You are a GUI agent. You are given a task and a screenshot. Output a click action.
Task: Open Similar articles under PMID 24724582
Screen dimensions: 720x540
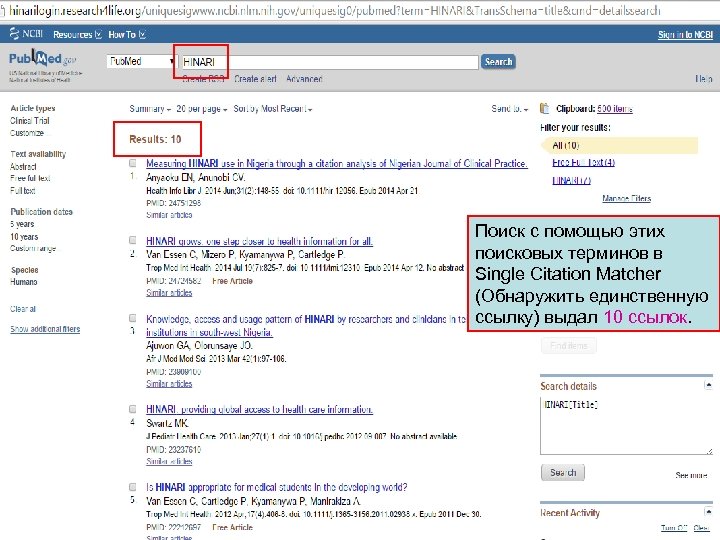pyautogui.click(x=169, y=293)
